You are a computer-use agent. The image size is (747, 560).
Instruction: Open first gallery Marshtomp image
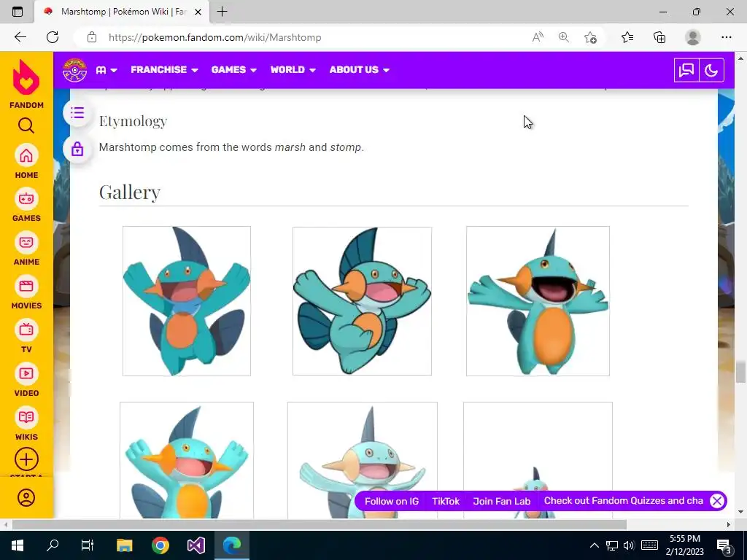click(x=187, y=301)
